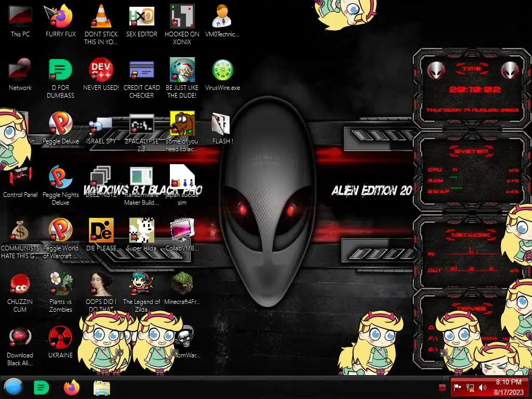Click the SYSTEM gadget panel header
This screenshot has height=399, width=532.
(472, 151)
